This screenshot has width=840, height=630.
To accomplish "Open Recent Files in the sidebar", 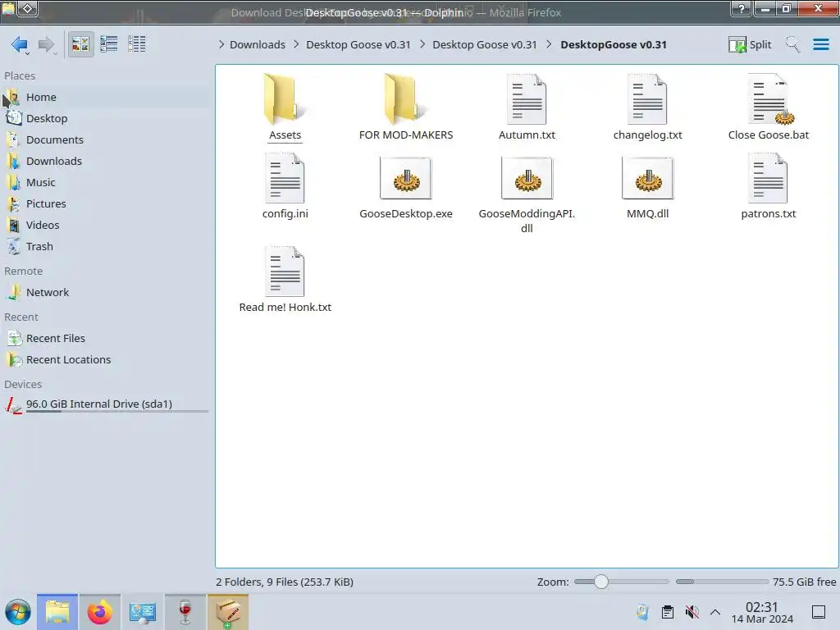I will coord(106,339).
